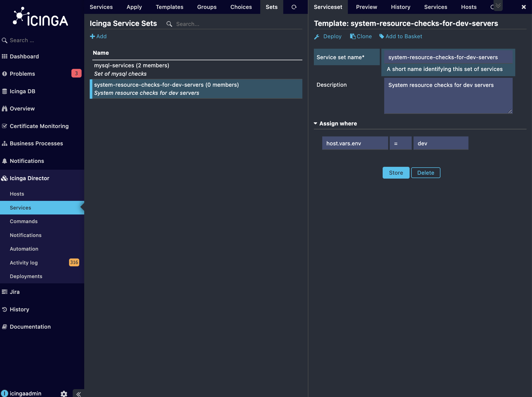This screenshot has height=397, width=532.
Task: Click the Activity log 316 badge
Action: (74, 262)
